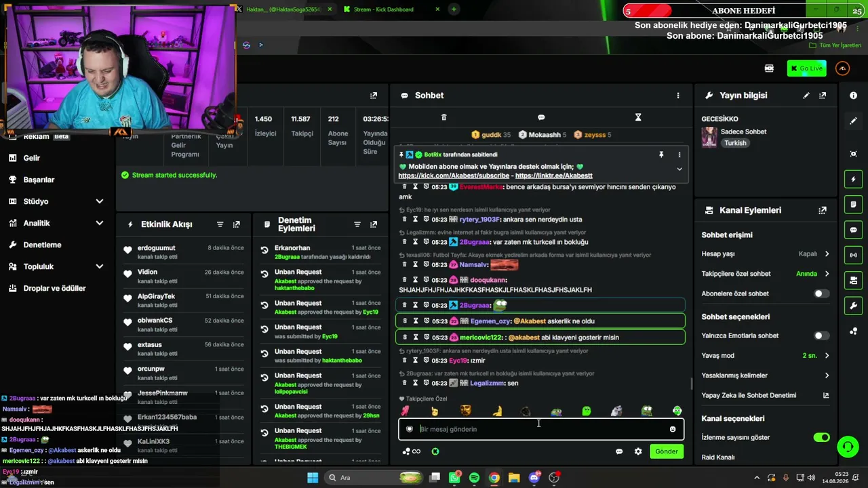Delete the Egemen_ozy chat message
The width and height of the screenshot is (868, 488).
(x=405, y=321)
